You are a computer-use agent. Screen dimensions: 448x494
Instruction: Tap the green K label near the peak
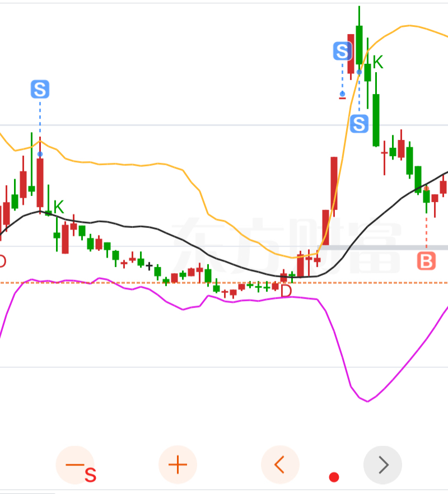tap(378, 62)
